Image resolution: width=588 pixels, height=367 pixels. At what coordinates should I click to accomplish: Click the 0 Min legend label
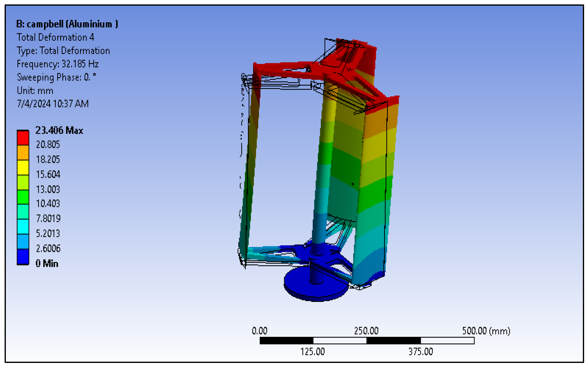47,263
